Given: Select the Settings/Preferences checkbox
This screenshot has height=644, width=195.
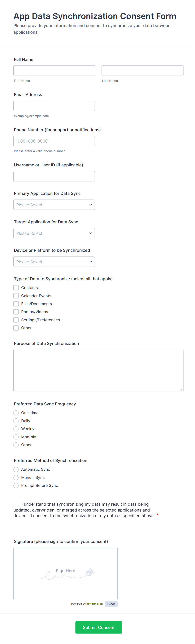Looking at the screenshot, I should 16,320.
